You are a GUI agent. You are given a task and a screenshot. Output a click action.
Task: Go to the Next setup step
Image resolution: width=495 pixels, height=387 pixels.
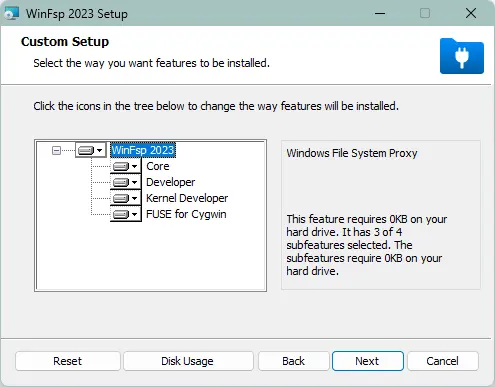pyautogui.click(x=368, y=361)
